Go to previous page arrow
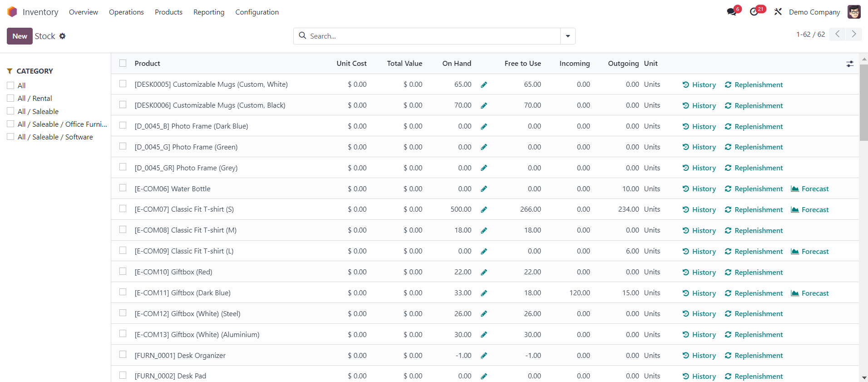 click(837, 34)
